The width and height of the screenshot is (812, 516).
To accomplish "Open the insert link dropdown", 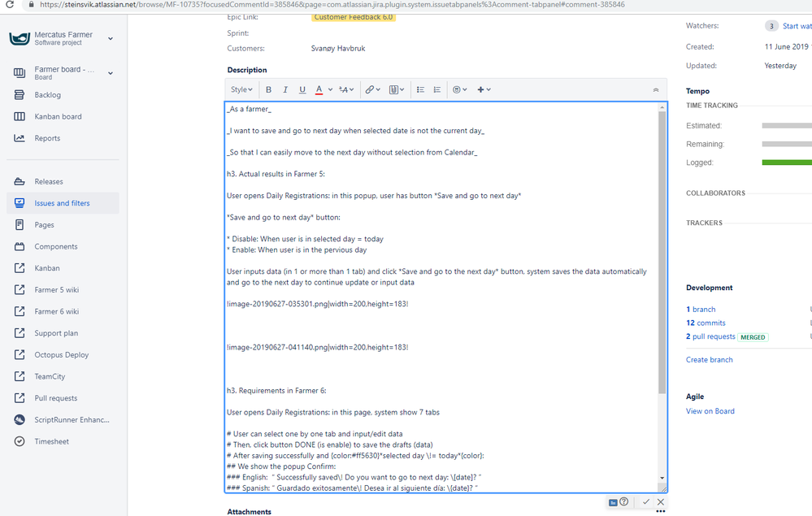I will coord(372,89).
